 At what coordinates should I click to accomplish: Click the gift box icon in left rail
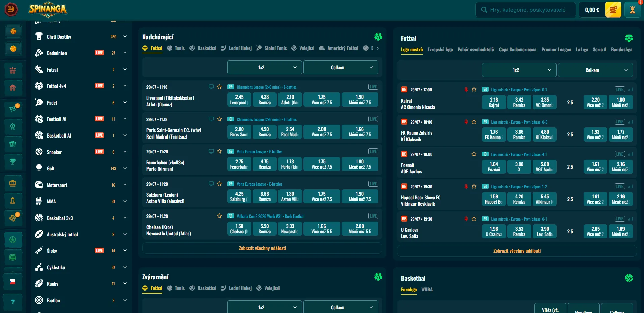tap(13, 70)
